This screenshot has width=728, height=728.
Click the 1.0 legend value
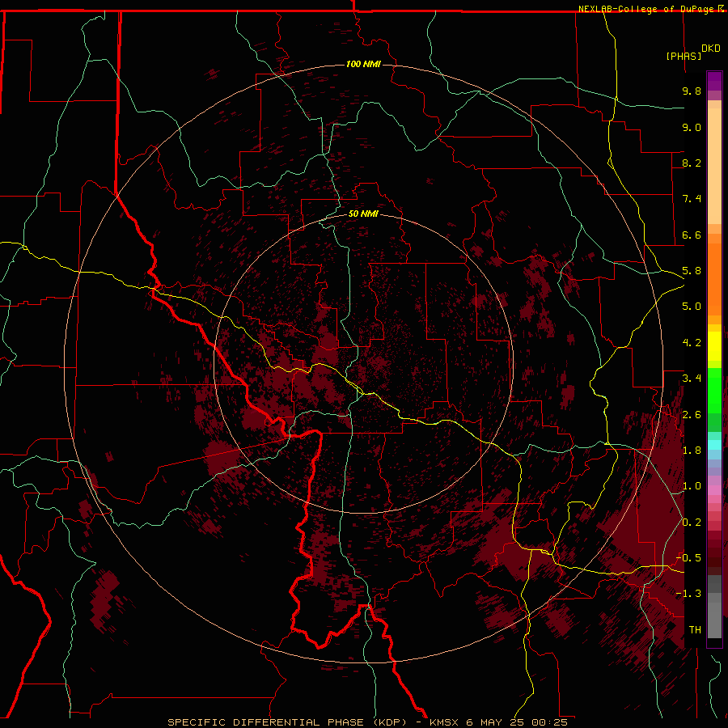[692, 486]
